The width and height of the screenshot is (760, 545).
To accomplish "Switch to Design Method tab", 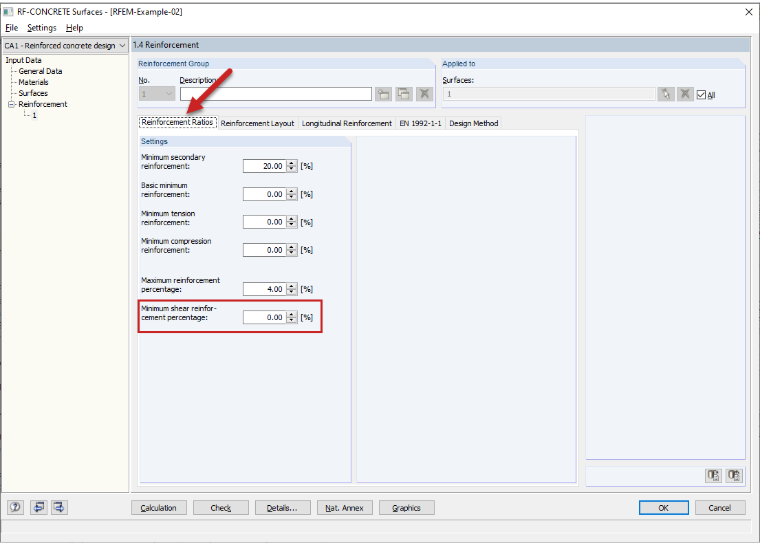I will click(474, 123).
